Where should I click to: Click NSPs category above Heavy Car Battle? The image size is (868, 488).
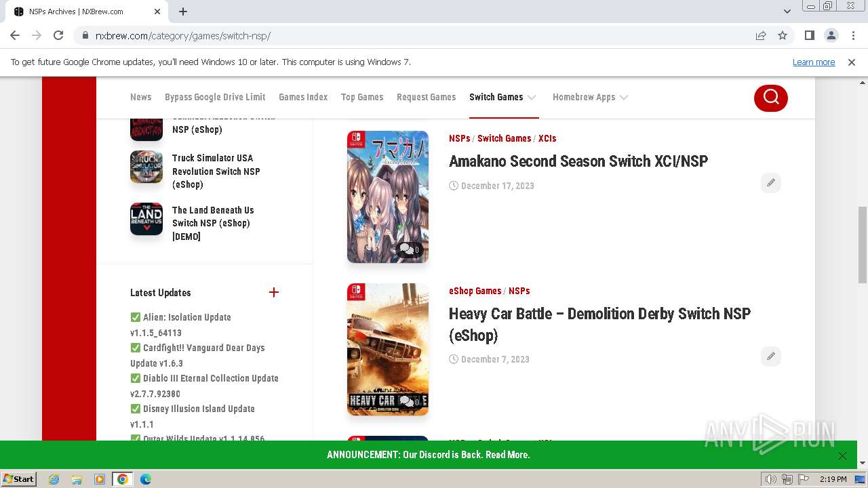click(x=519, y=291)
